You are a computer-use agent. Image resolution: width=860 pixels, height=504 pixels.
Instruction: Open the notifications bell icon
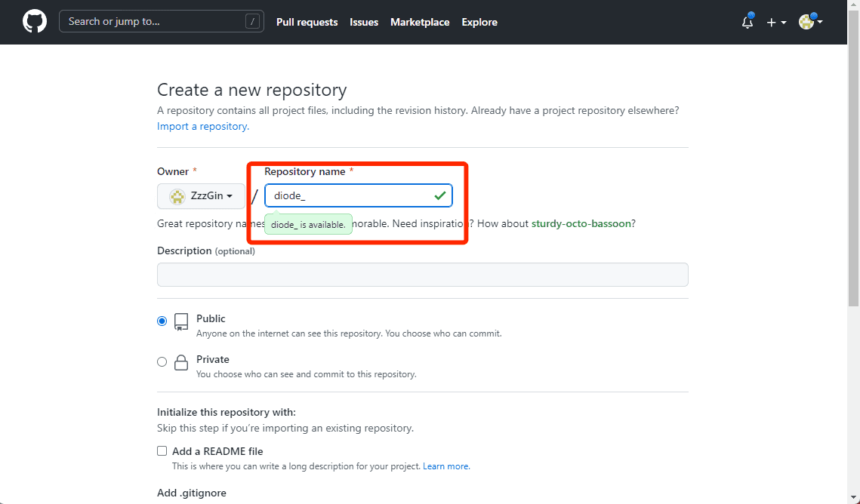[747, 22]
